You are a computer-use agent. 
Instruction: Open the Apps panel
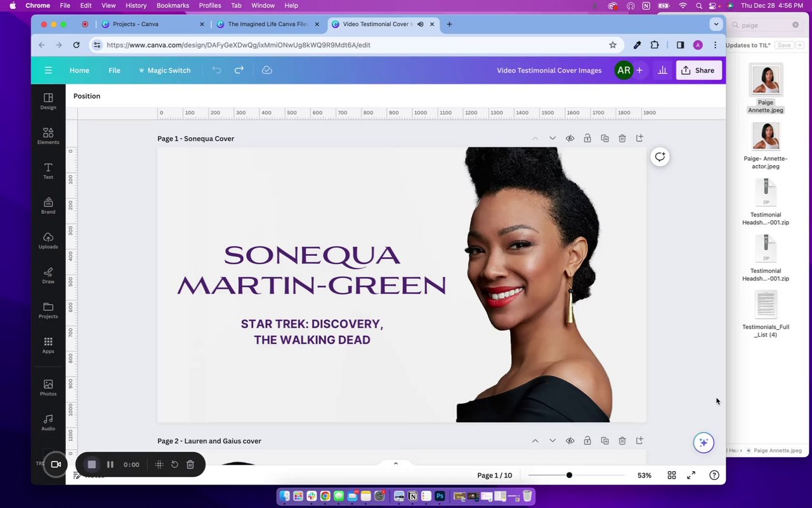click(x=48, y=346)
